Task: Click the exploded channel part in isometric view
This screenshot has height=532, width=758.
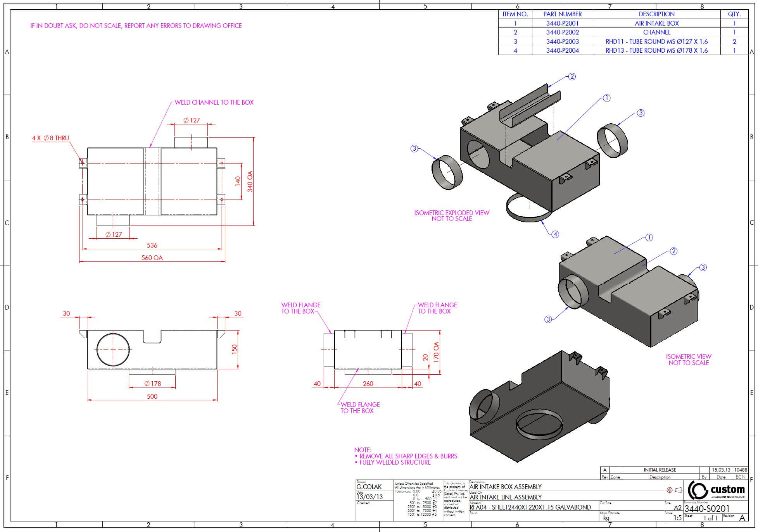Action: coord(530,105)
